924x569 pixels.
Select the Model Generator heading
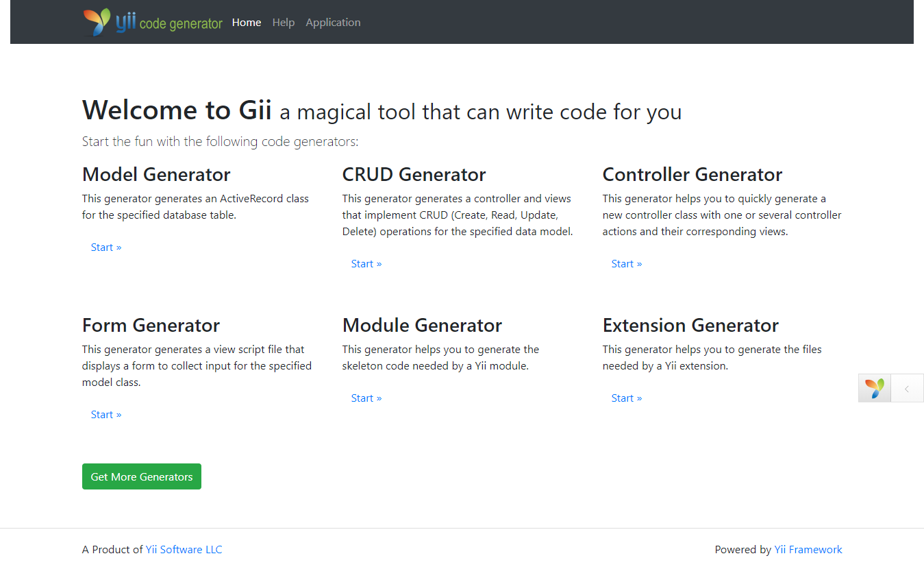pyautogui.click(x=156, y=174)
